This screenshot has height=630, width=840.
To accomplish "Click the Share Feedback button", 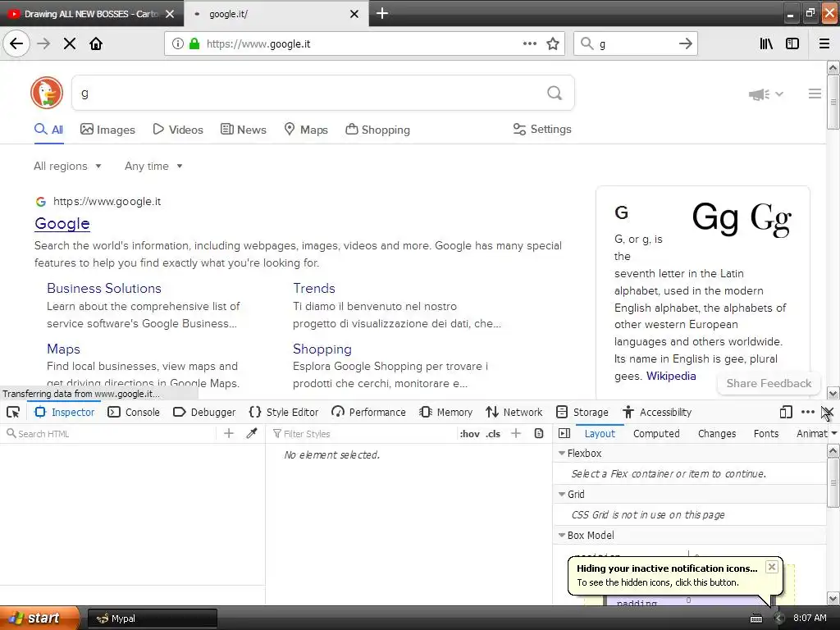I will 769,383.
